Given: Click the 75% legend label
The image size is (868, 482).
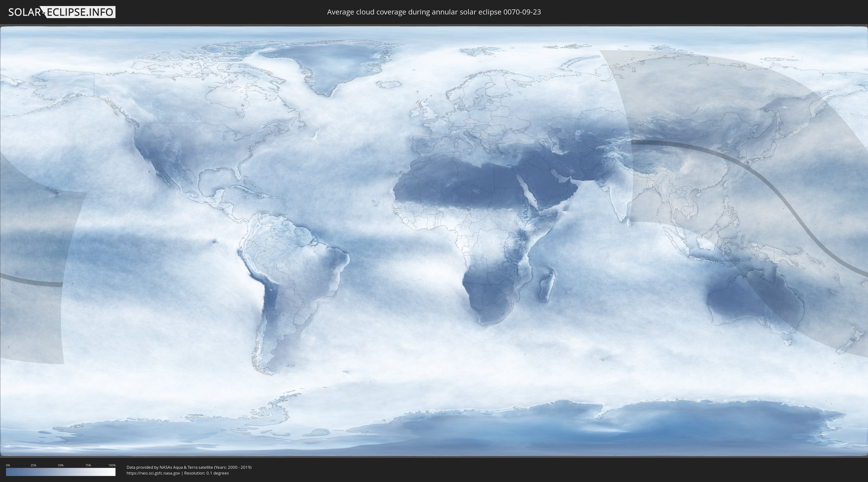Looking at the screenshot, I should tap(88, 465).
